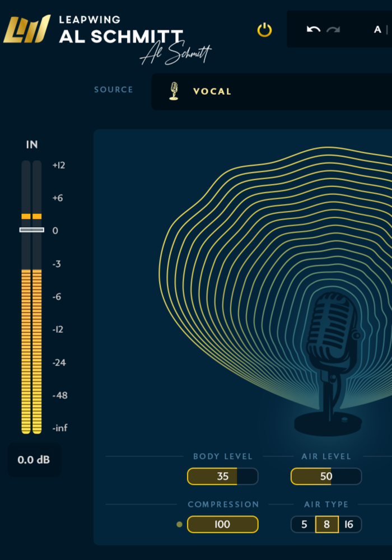The width and height of the screenshot is (392, 560).
Task: Click the orange peak hold marker on the IN meter
Action: (31, 216)
